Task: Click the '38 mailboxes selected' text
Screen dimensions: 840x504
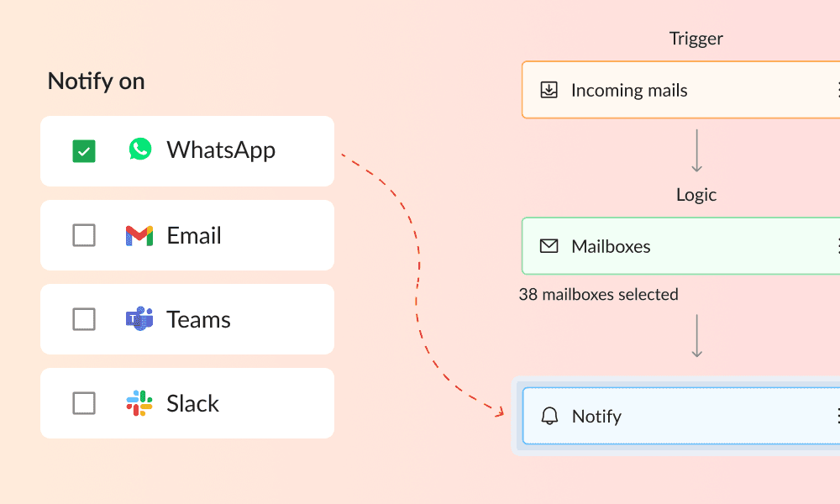Action: pyautogui.click(x=598, y=294)
